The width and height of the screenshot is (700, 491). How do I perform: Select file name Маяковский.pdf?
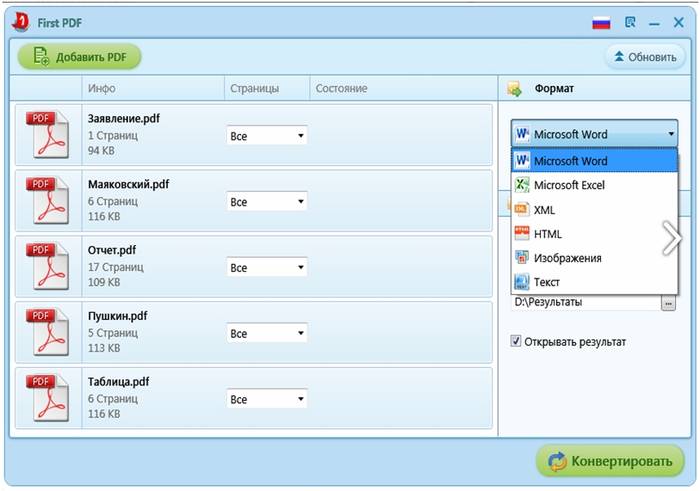(129, 184)
